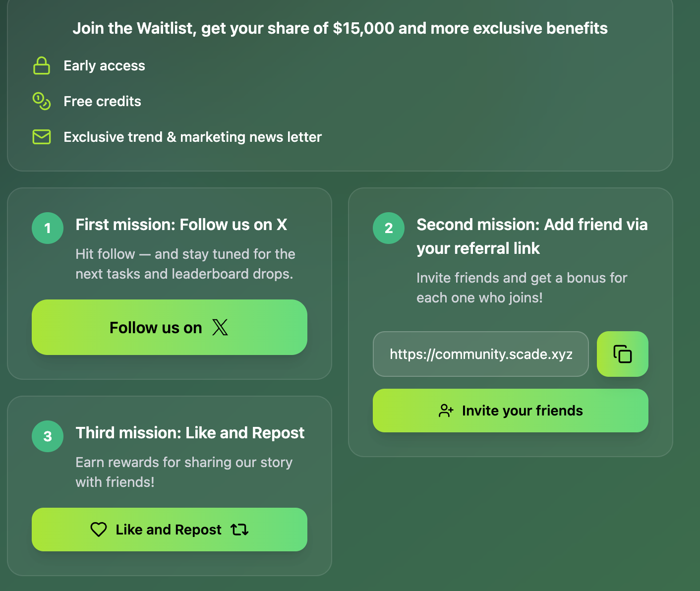Select the referral link URL field
700x591 pixels.
pyautogui.click(x=481, y=354)
